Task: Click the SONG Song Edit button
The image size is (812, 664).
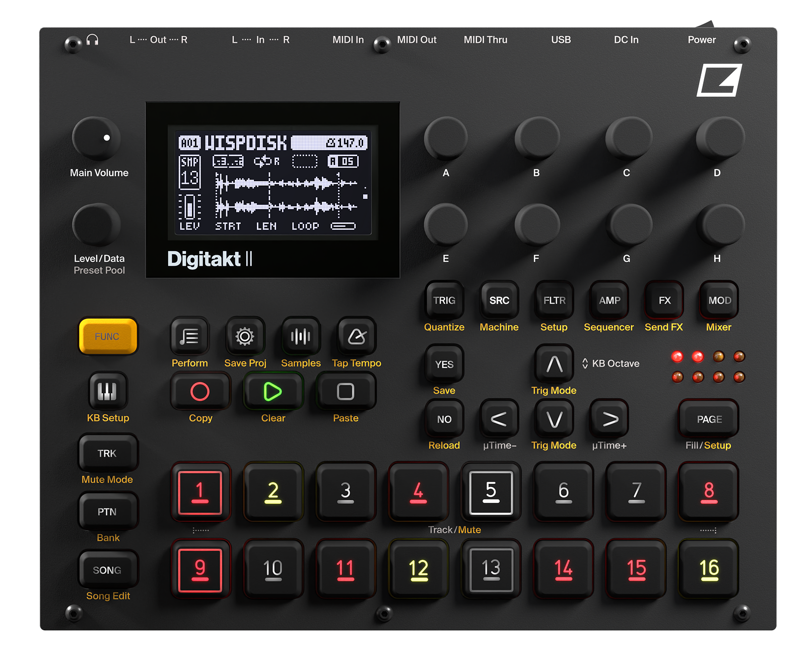Action: point(107,570)
